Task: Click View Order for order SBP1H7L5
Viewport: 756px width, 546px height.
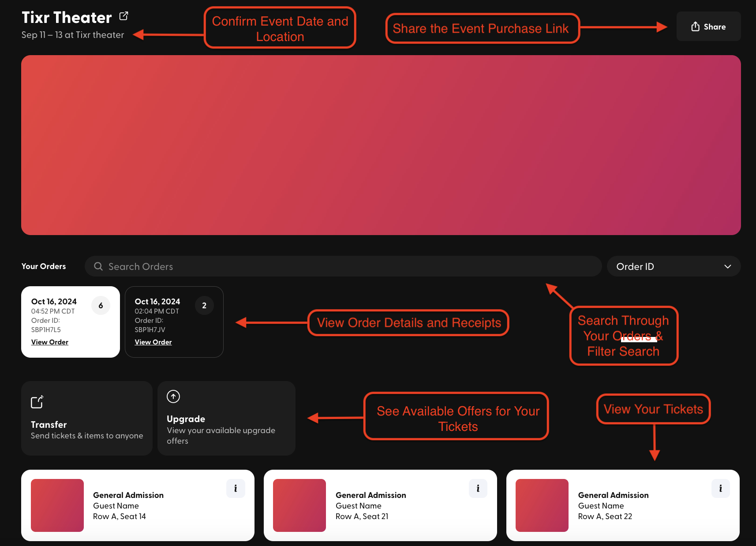Action: tap(49, 342)
